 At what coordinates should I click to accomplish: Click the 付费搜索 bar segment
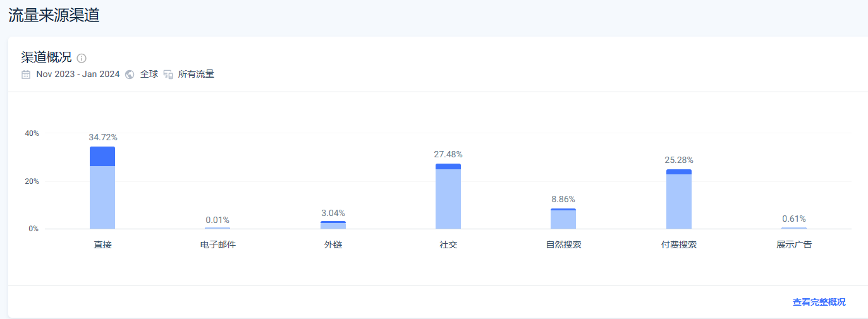679,199
